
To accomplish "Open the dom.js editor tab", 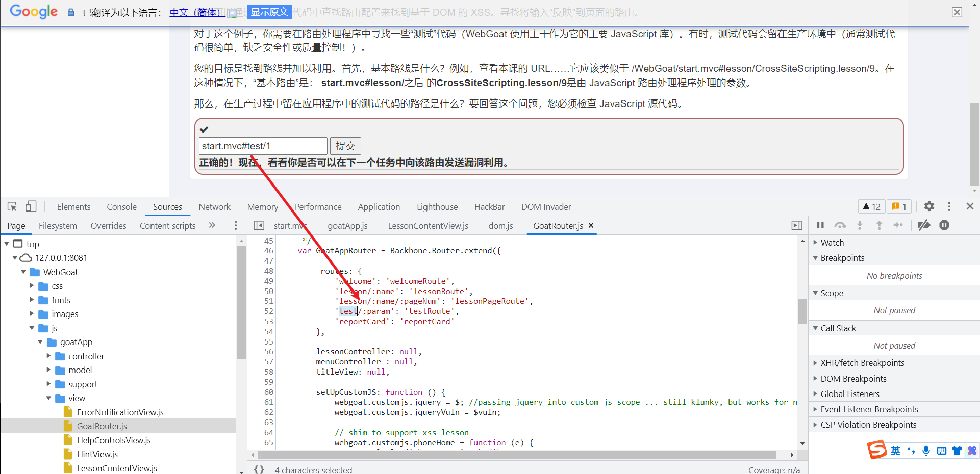I will [500, 226].
